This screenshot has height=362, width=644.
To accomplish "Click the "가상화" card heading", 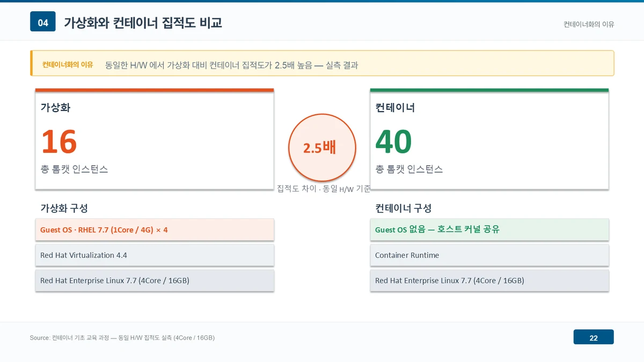I will pos(55,107).
